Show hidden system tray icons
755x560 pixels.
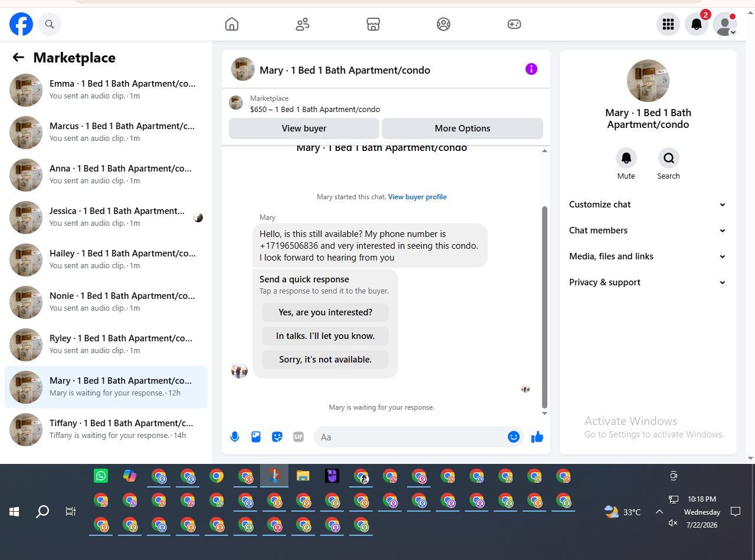click(659, 512)
